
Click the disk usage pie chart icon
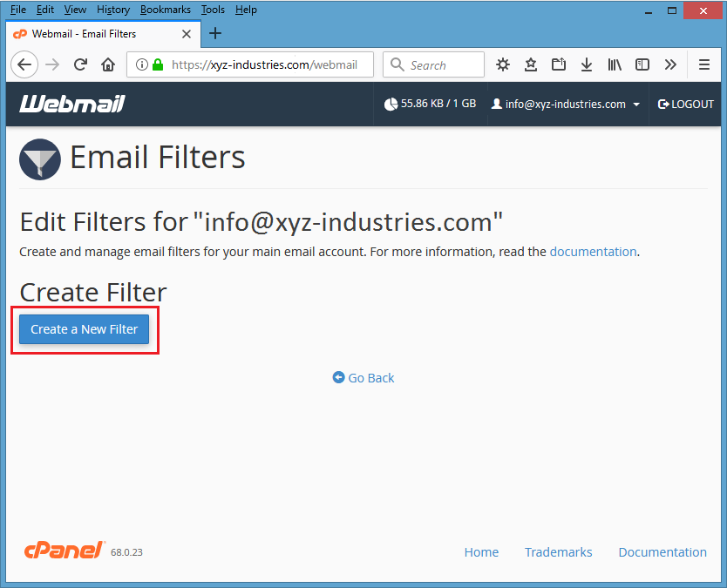point(391,104)
